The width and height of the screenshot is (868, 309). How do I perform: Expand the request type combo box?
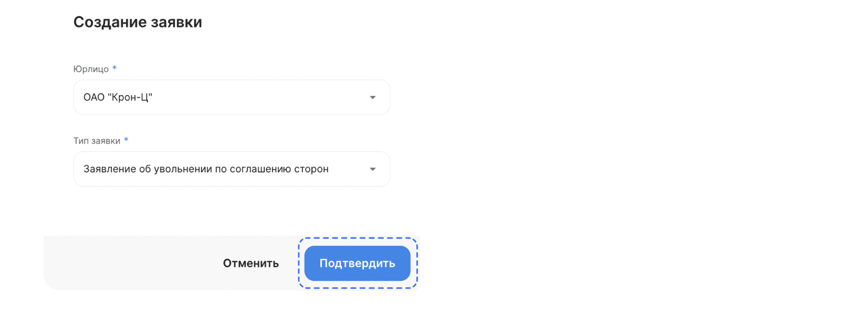(231, 169)
